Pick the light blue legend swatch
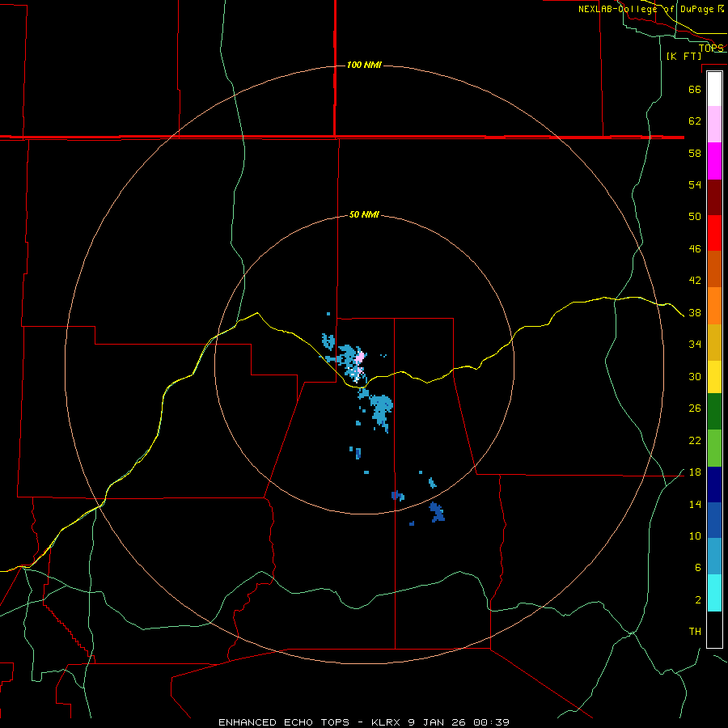The width and height of the screenshot is (728, 728). click(714, 557)
